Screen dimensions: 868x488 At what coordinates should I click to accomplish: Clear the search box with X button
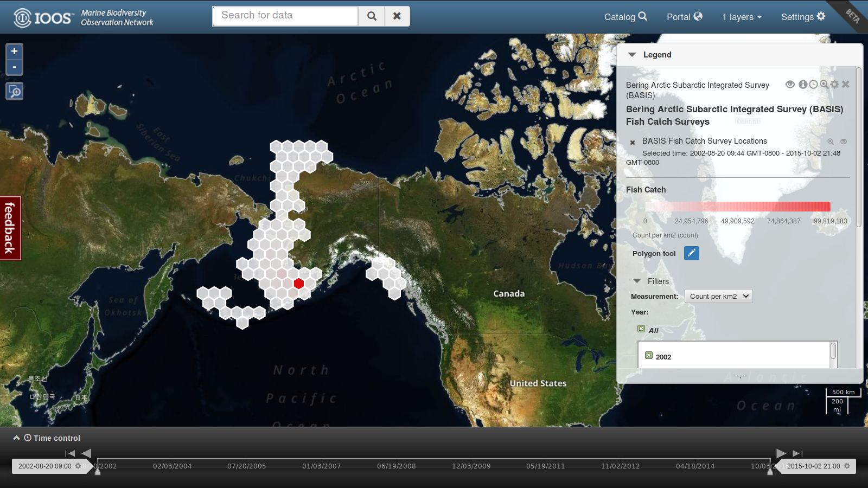tap(397, 16)
